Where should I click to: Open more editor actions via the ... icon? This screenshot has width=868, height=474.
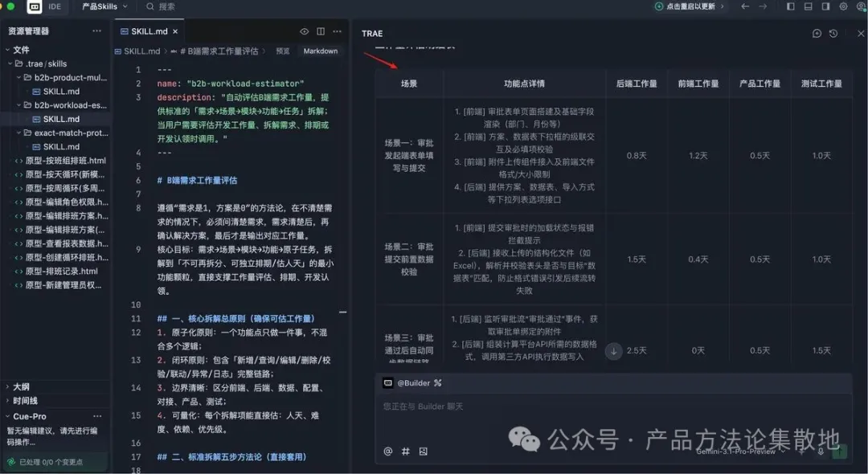tap(336, 31)
